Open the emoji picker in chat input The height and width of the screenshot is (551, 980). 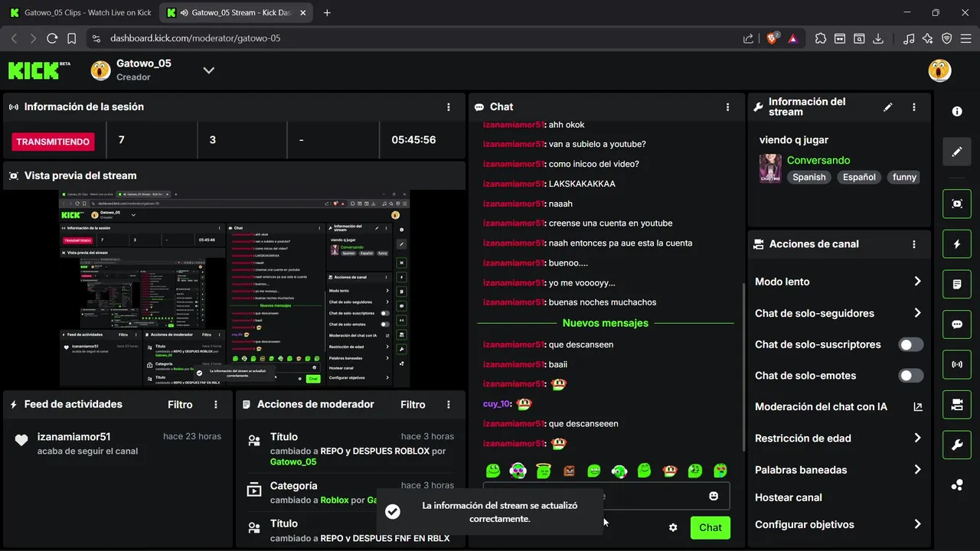click(714, 496)
